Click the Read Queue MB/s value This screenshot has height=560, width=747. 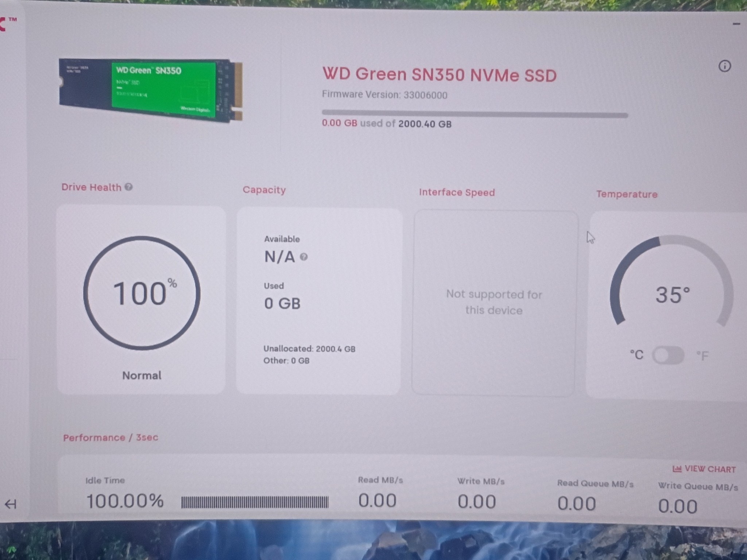577,504
